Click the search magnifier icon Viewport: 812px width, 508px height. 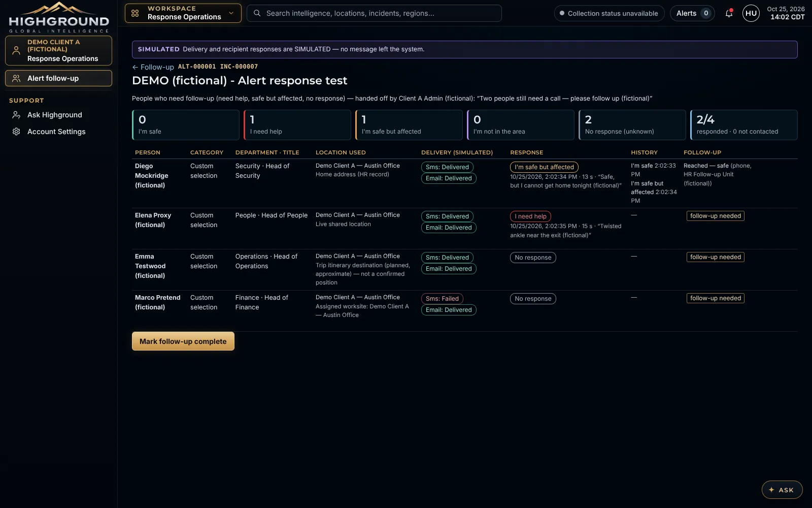click(257, 13)
